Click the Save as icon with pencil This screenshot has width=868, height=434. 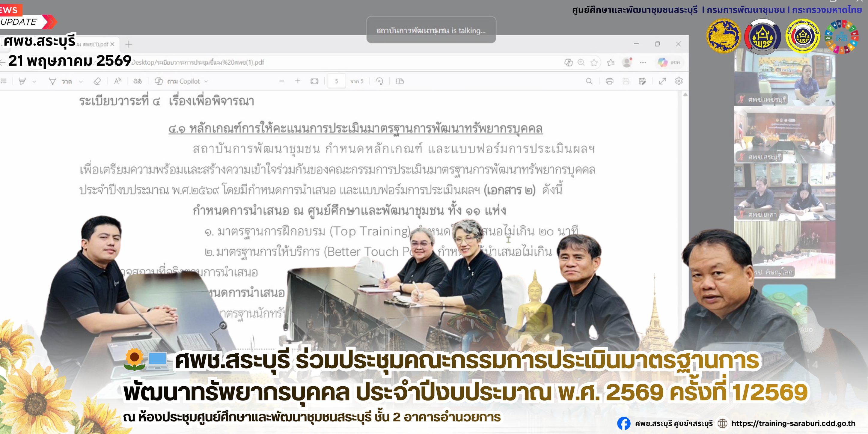coord(642,81)
